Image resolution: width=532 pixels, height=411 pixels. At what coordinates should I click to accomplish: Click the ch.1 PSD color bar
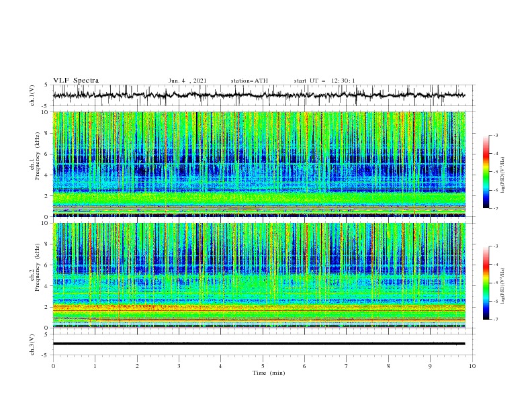486,172
